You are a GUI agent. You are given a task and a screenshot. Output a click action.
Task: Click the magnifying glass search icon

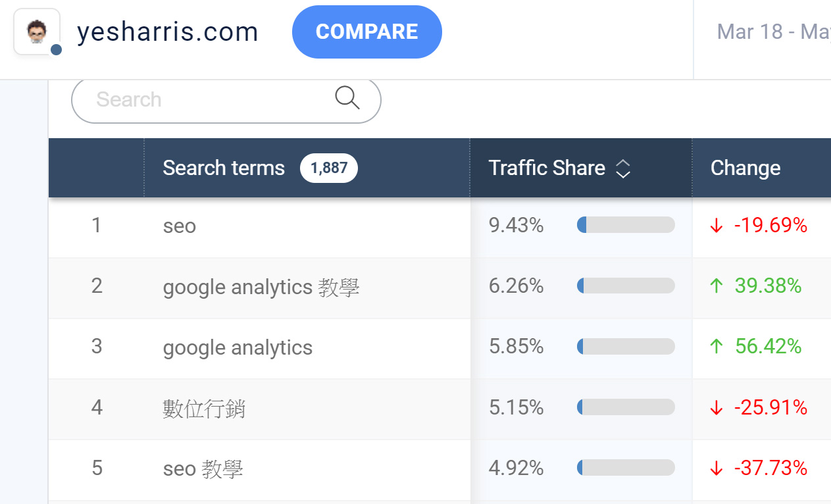[x=347, y=97]
